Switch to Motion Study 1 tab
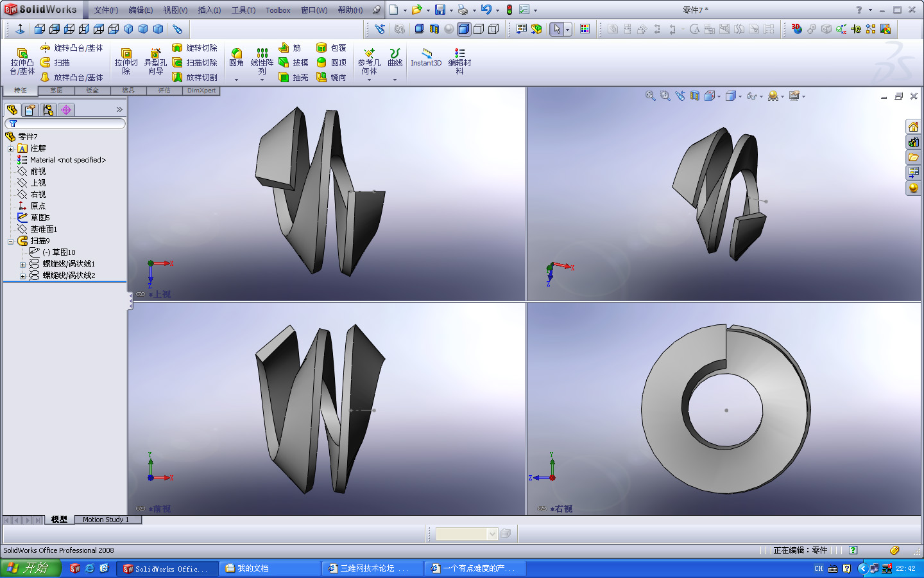 coord(106,520)
